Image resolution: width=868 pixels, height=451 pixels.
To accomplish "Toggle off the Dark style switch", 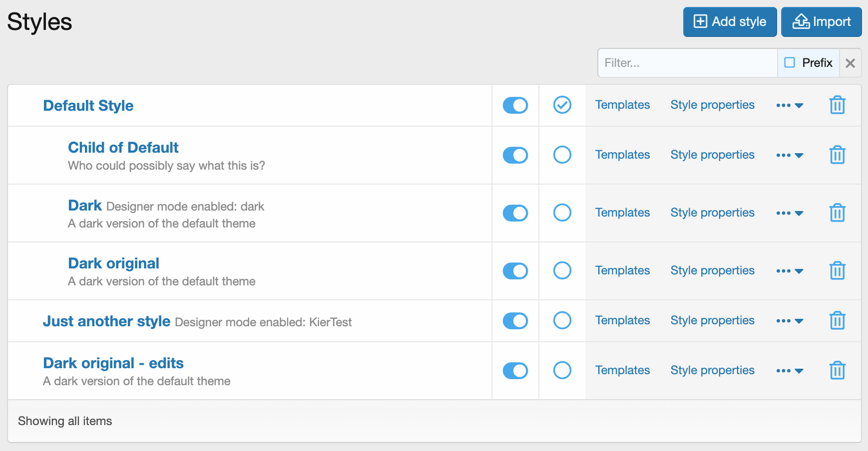I will click(515, 213).
